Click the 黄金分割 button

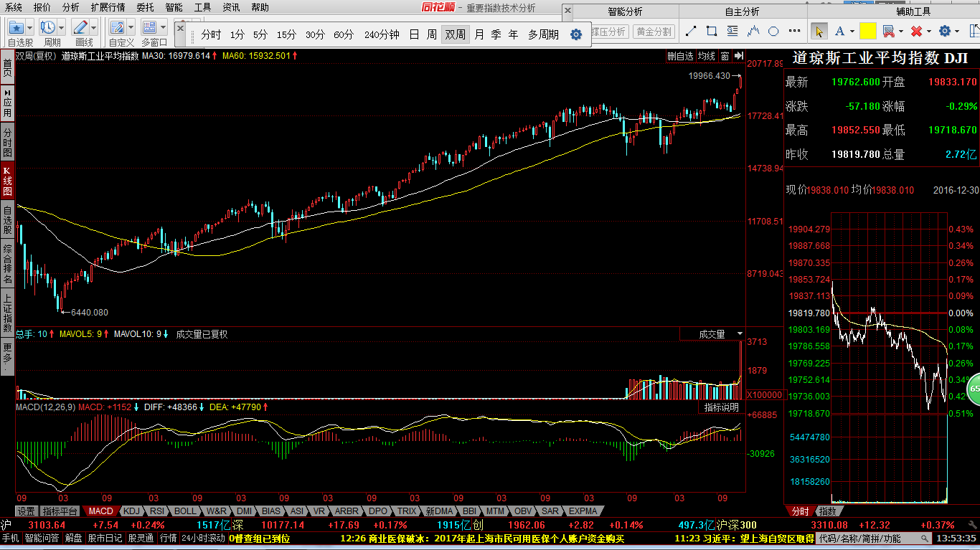(x=654, y=32)
